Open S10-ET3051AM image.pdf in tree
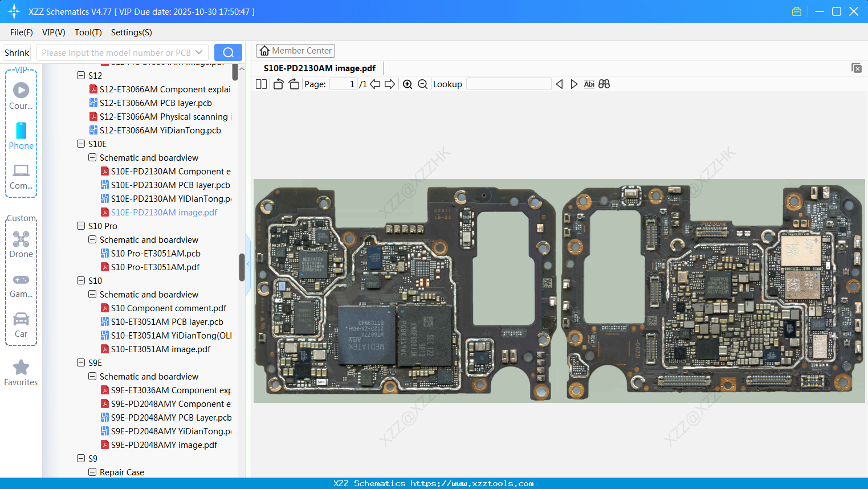 (x=160, y=349)
